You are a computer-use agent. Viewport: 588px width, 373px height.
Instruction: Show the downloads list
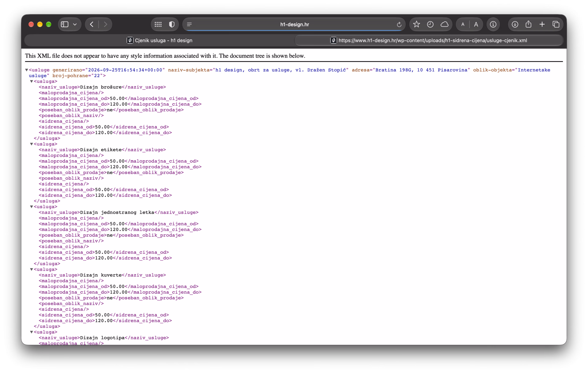[515, 24]
